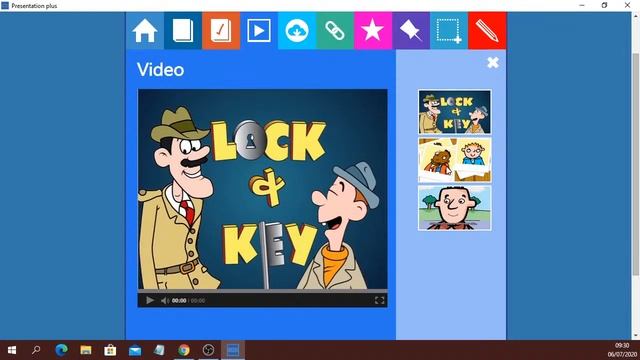Activate the dashed selection box tool
Image resolution: width=640 pixels, height=360 pixels.
449,31
